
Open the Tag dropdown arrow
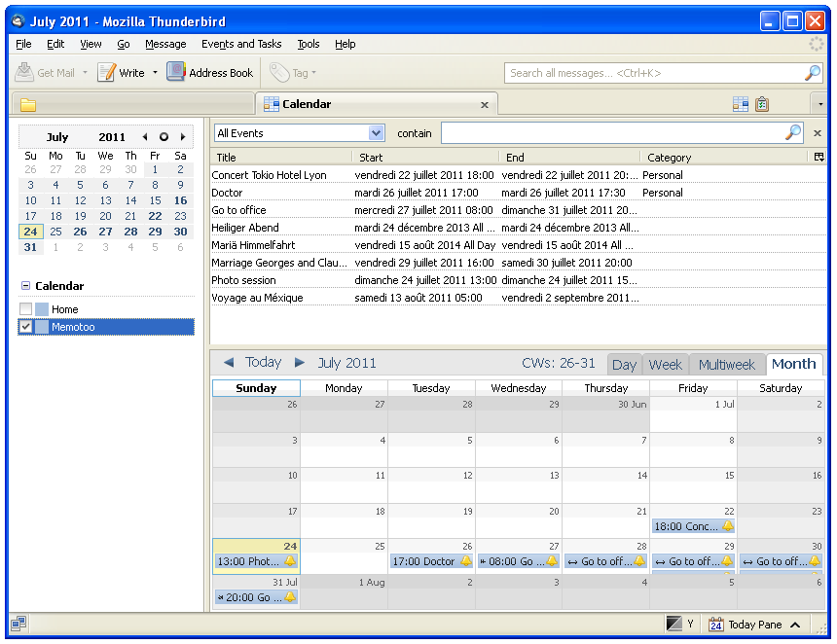(313, 73)
